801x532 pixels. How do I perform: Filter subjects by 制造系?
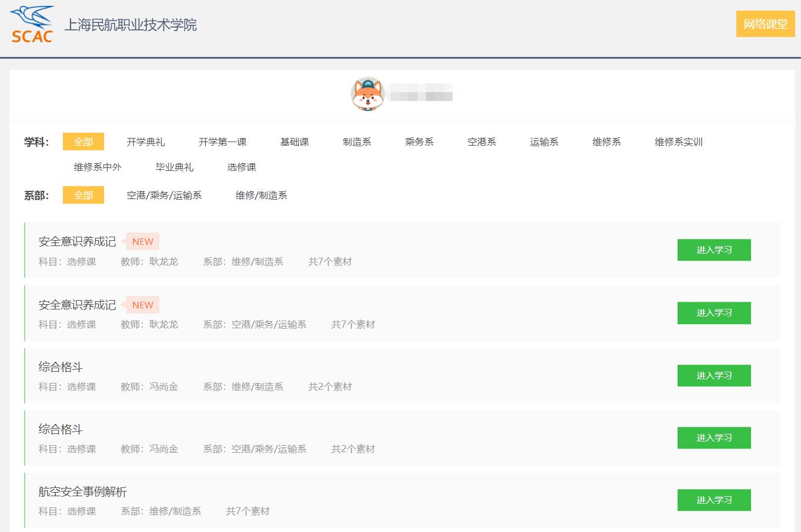coord(357,142)
